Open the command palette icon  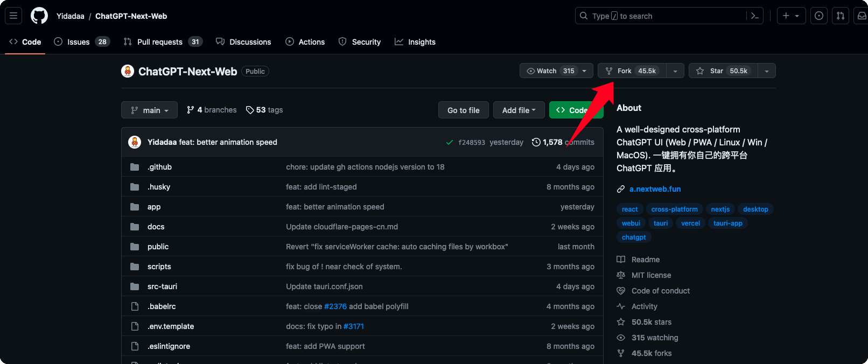point(755,16)
